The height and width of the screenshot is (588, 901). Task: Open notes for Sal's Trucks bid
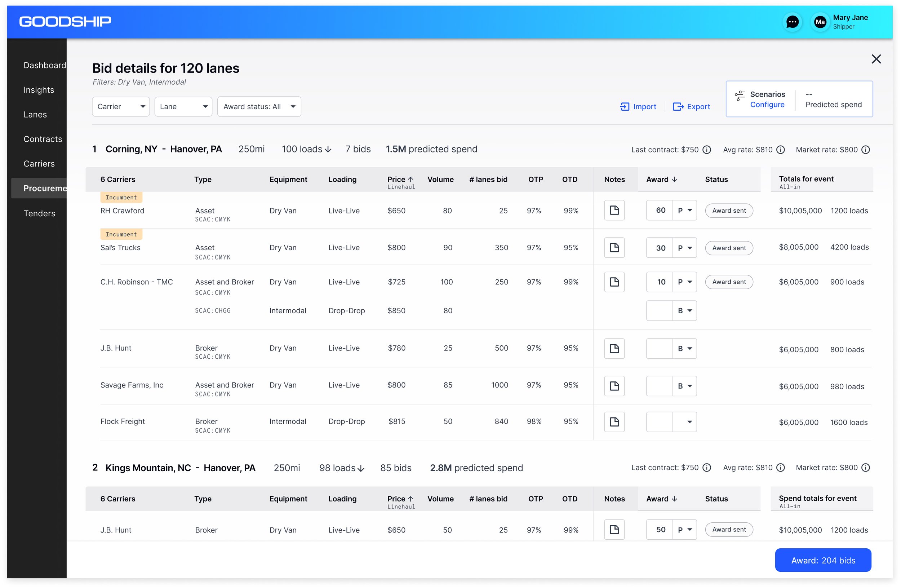(x=614, y=248)
